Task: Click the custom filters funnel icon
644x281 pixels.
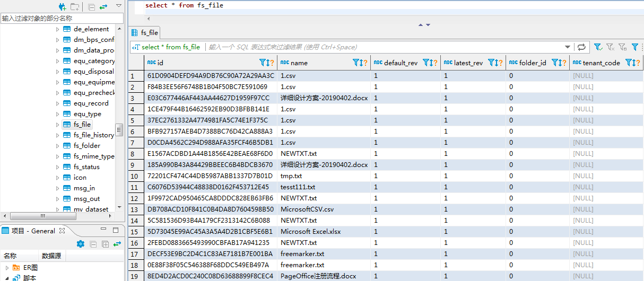Action: [x=635, y=47]
